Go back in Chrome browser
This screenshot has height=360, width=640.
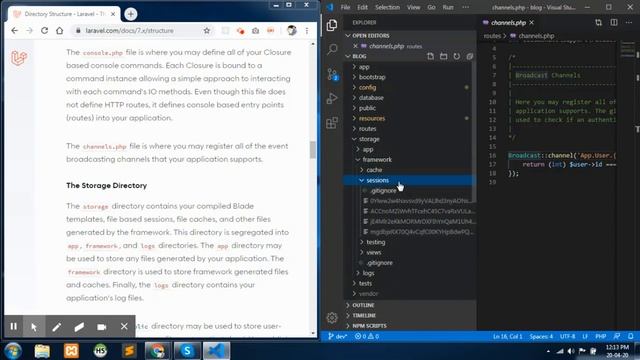15,31
